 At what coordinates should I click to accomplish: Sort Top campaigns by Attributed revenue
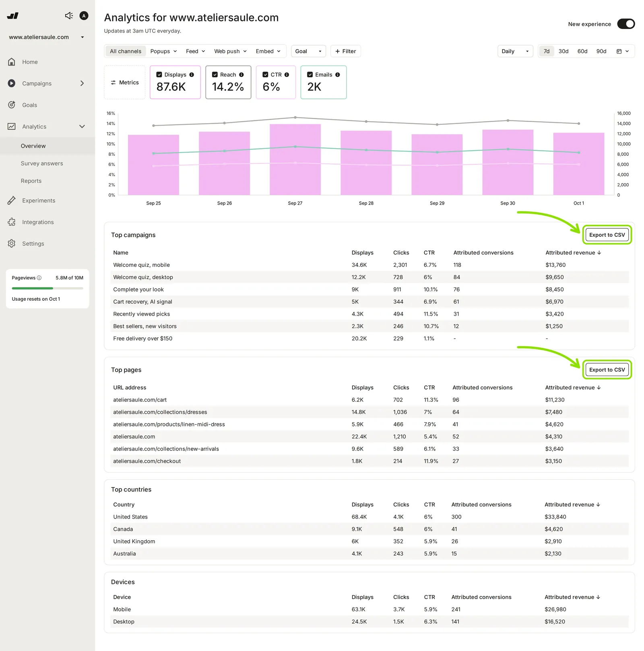click(573, 252)
